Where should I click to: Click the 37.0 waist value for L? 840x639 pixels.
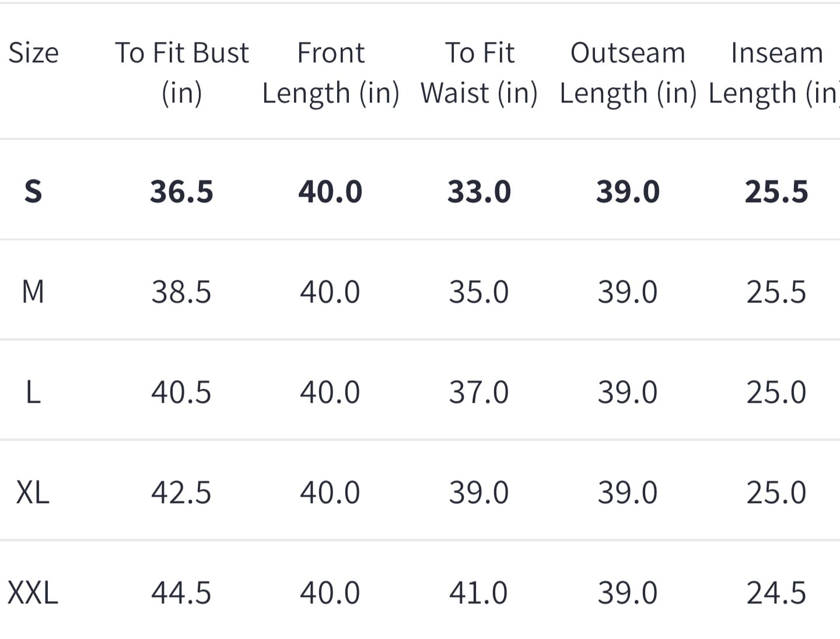pyautogui.click(x=479, y=392)
